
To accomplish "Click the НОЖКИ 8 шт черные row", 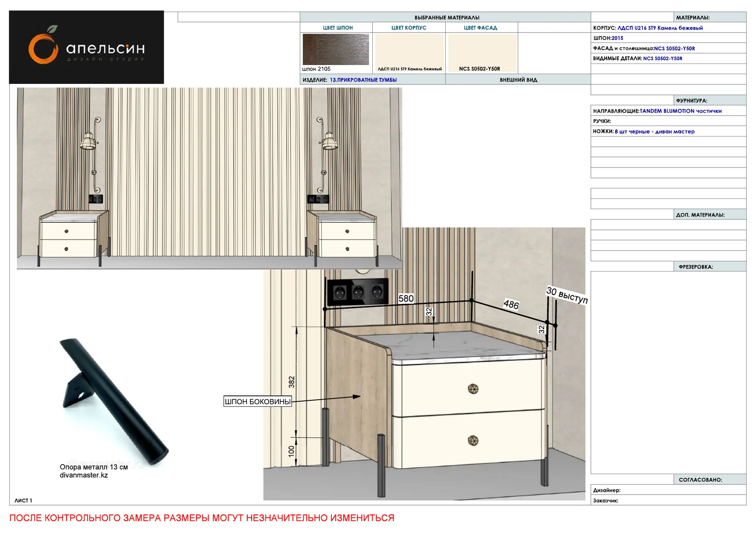I will coord(668,131).
